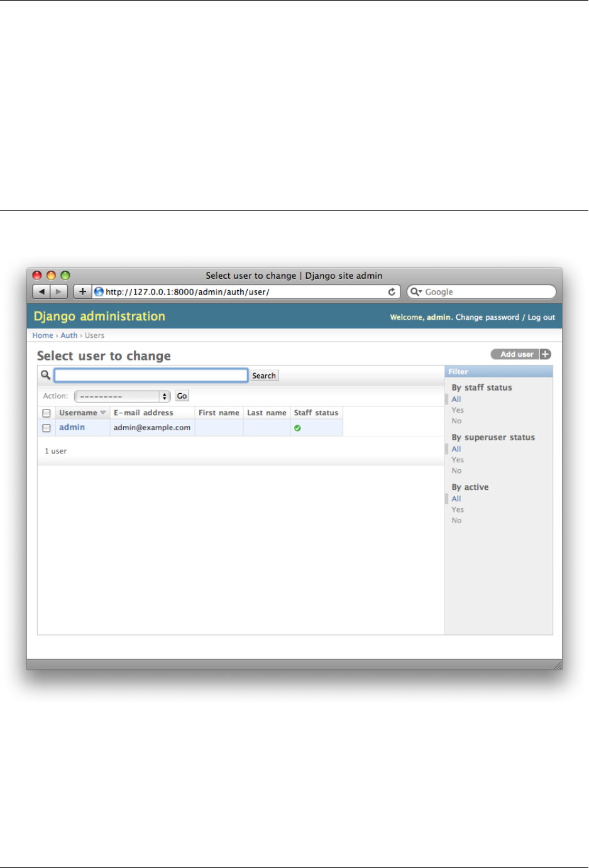Filter By active to Yes

pyautogui.click(x=458, y=509)
